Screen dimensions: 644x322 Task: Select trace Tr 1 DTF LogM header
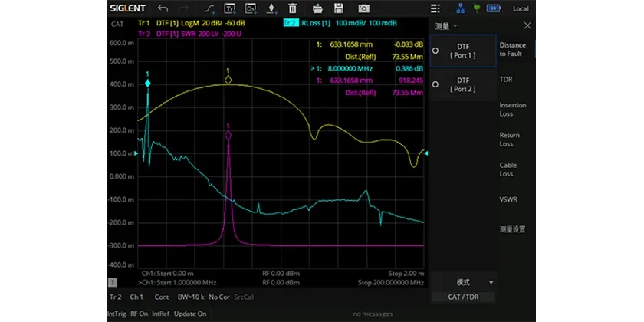[x=192, y=23]
